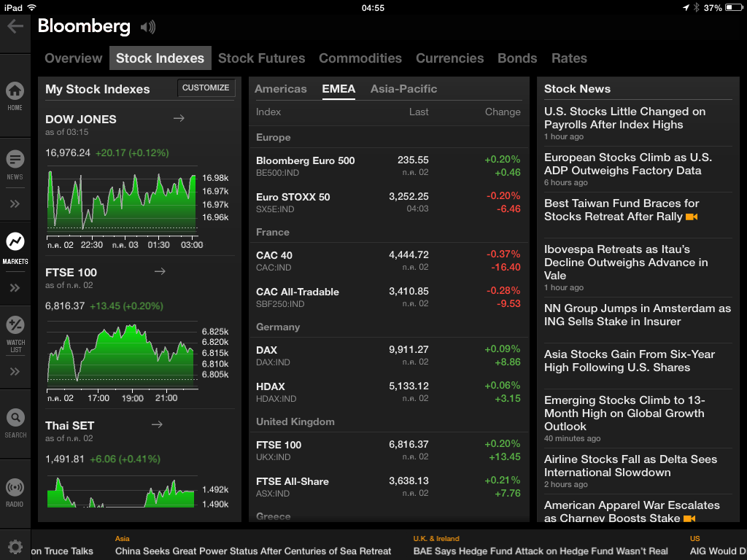Read European Stocks Climb story

(x=638, y=169)
